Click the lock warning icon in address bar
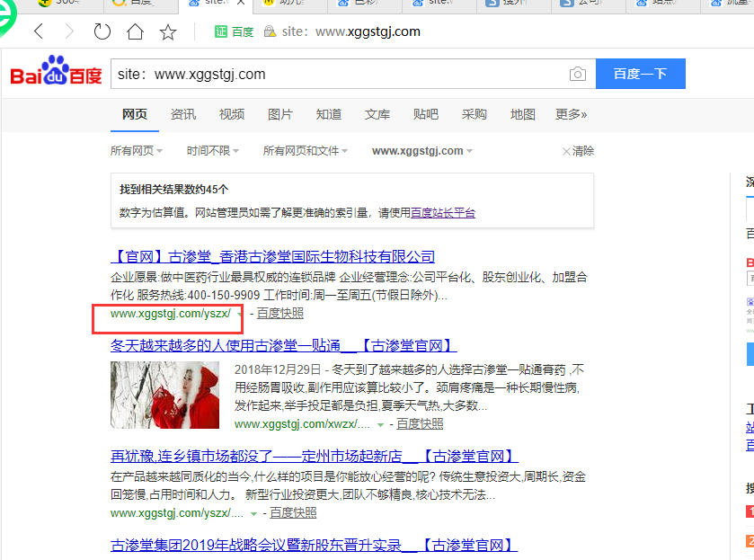This screenshot has height=560, width=754. click(270, 31)
